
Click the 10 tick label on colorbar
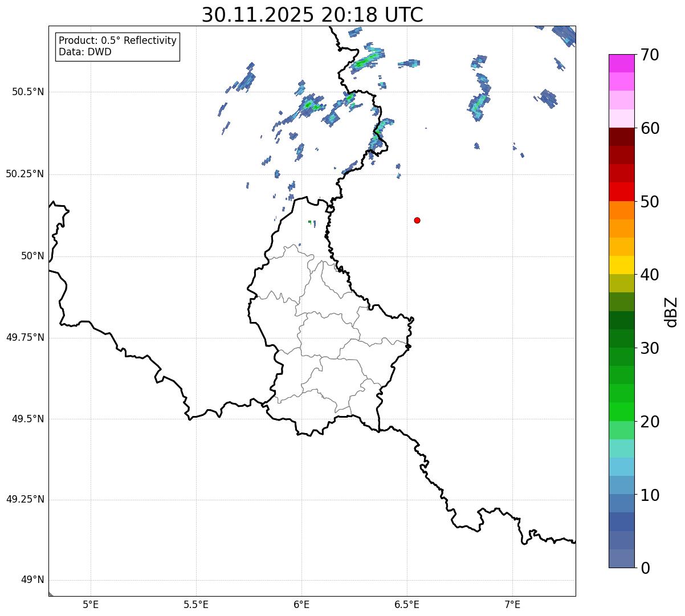(650, 496)
